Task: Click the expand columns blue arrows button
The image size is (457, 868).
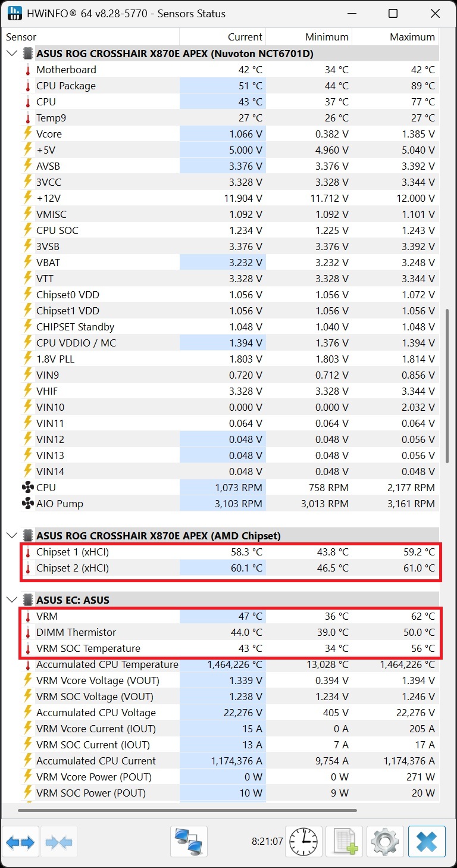Action: tap(21, 841)
